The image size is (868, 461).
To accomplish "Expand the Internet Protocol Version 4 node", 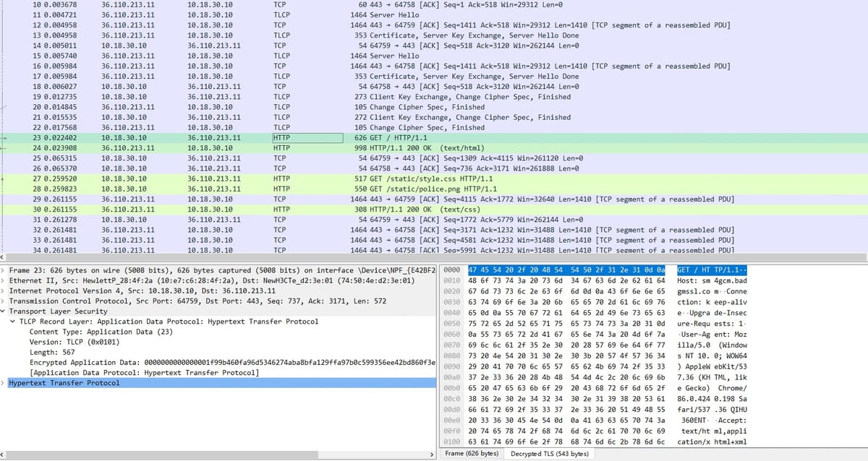I will 4,291.
